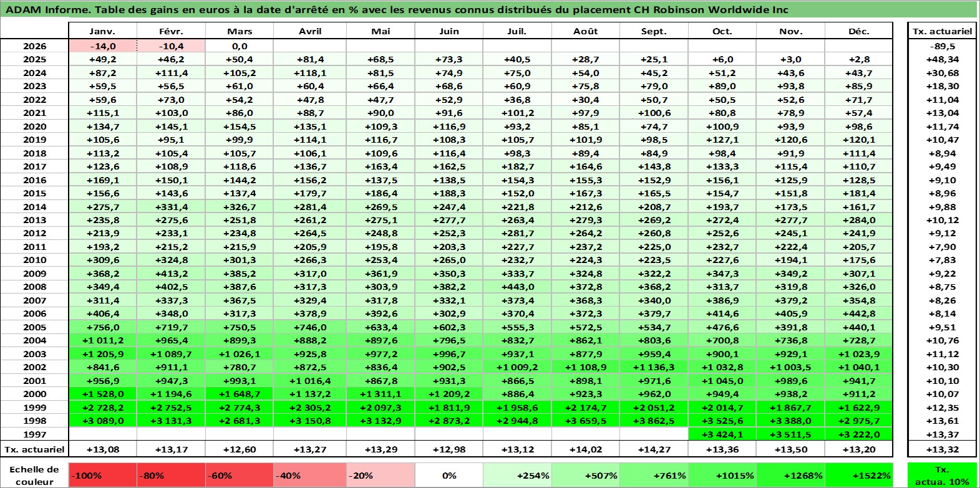980x488 pixels.
Task: Select the Août column header
Action: [585, 31]
